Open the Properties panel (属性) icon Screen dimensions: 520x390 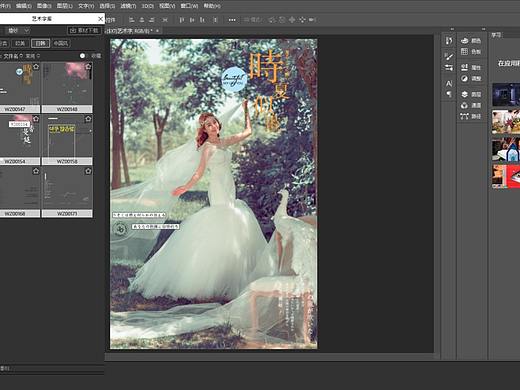(465, 67)
